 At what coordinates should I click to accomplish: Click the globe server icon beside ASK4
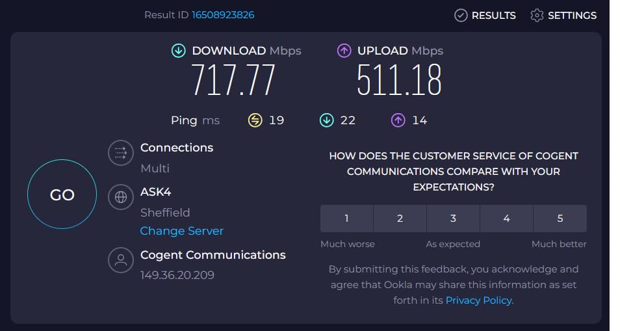pos(120,196)
